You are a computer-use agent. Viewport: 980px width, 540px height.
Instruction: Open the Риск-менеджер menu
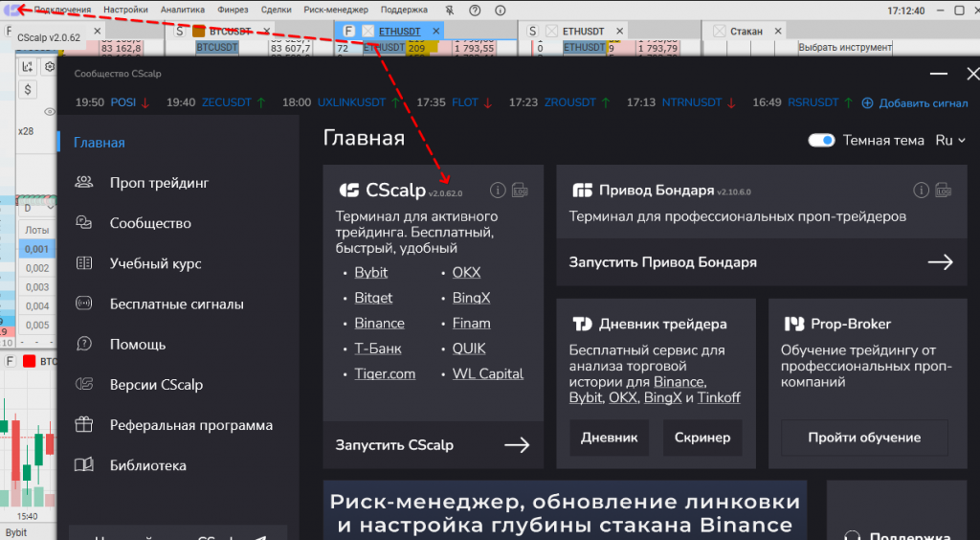(x=336, y=10)
